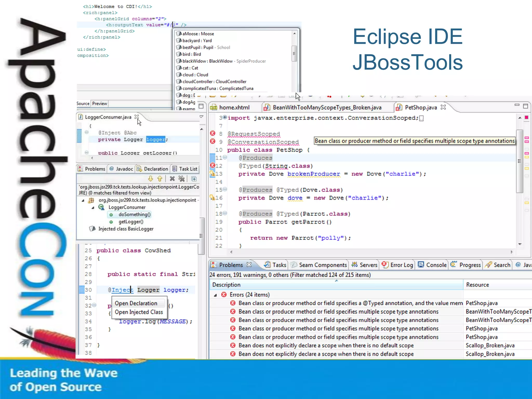Click the Preview button below xhtml editor
This screenshot has height=399, width=532.
[99, 103]
